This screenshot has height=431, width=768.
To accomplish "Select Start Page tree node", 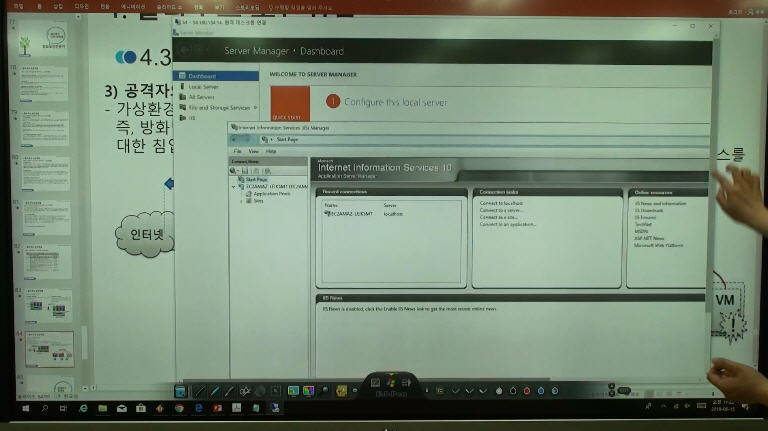I will click(256, 179).
